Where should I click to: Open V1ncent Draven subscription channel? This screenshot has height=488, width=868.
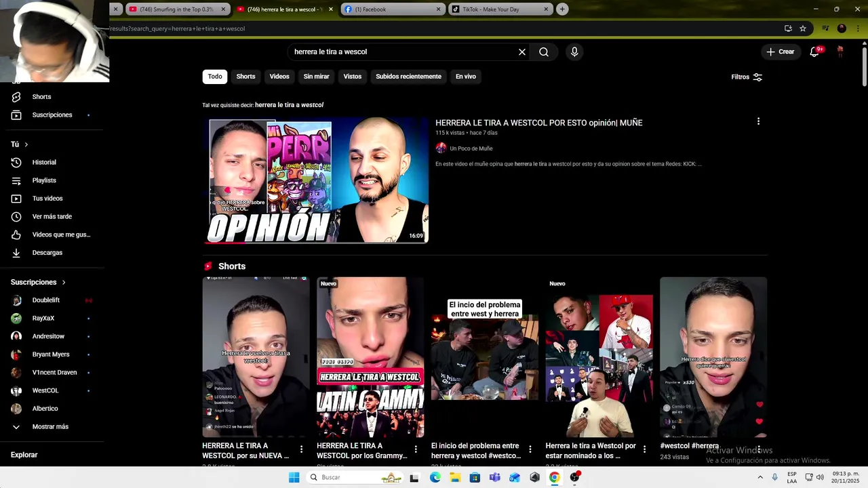tap(53, 373)
